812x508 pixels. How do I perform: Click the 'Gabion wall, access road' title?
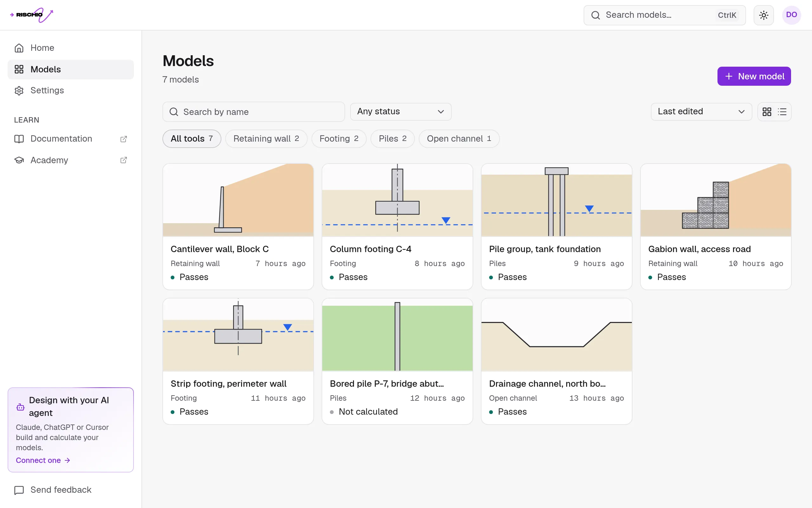pos(699,249)
